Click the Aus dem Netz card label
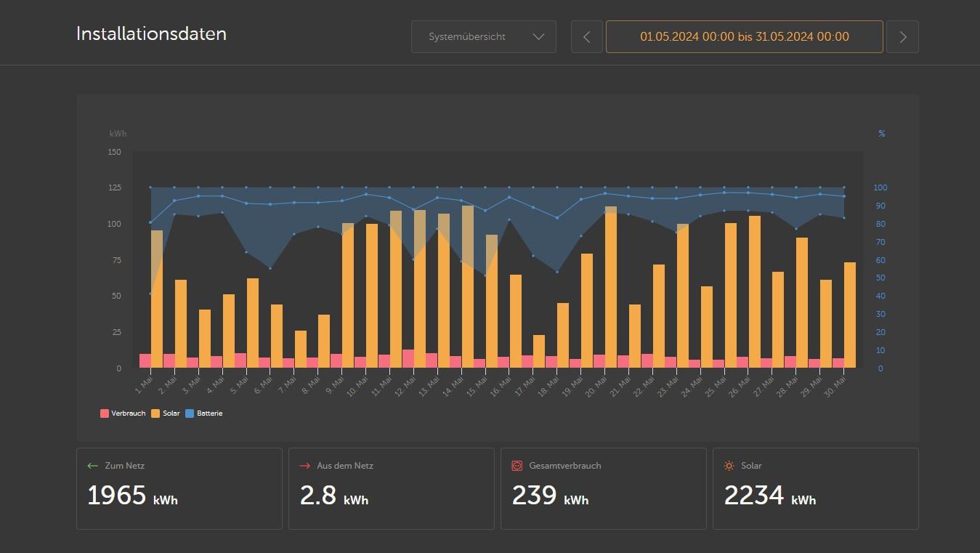Viewport: 980px width, 553px height. coord(345,466)
